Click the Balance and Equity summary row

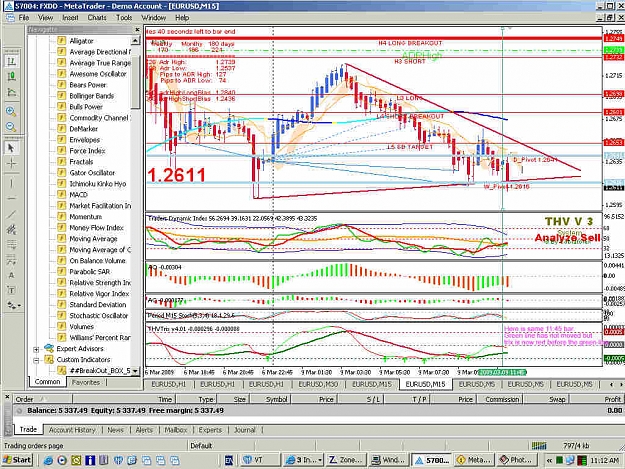click(x=318, y=410)
